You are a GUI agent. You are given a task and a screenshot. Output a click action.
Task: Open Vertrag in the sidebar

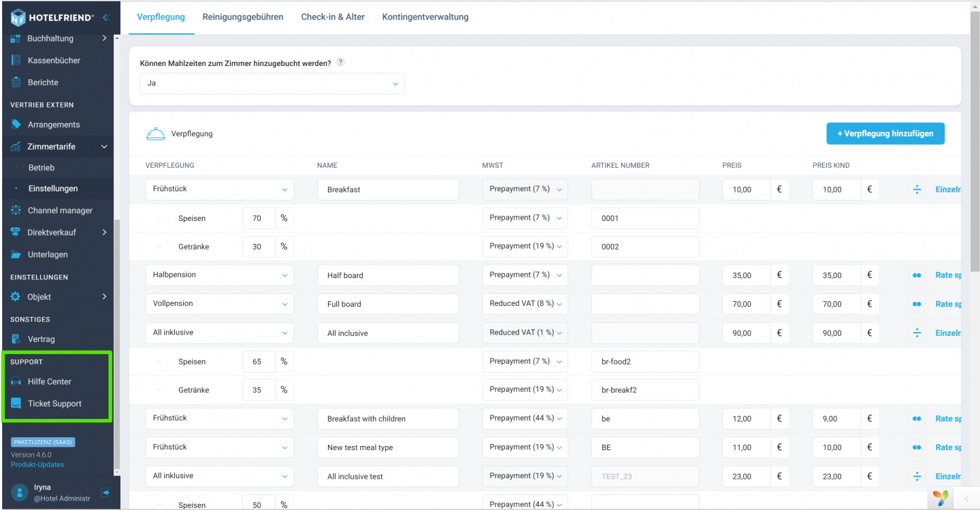pos(41,339)
